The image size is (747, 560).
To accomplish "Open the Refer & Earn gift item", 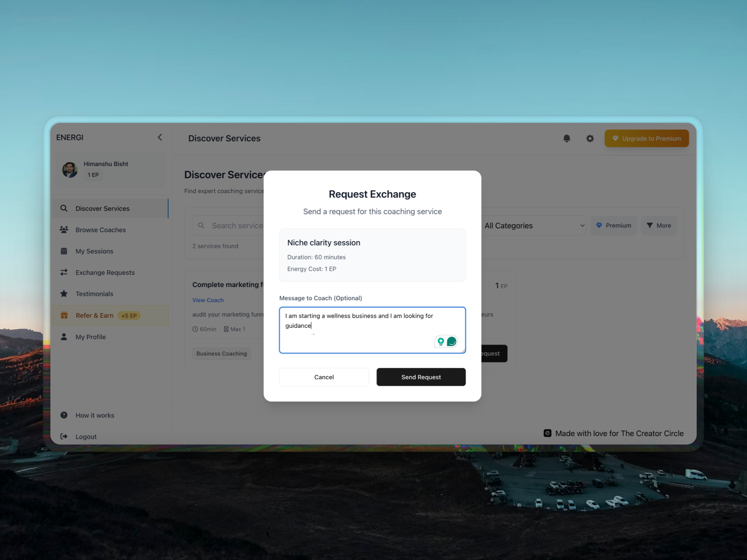I will tap(95, 315).
